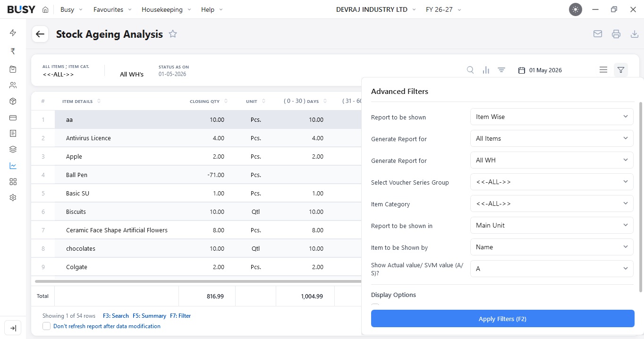Open the DEVRAJ INDUSTRY LTD company selector

(x=376, y=9)
